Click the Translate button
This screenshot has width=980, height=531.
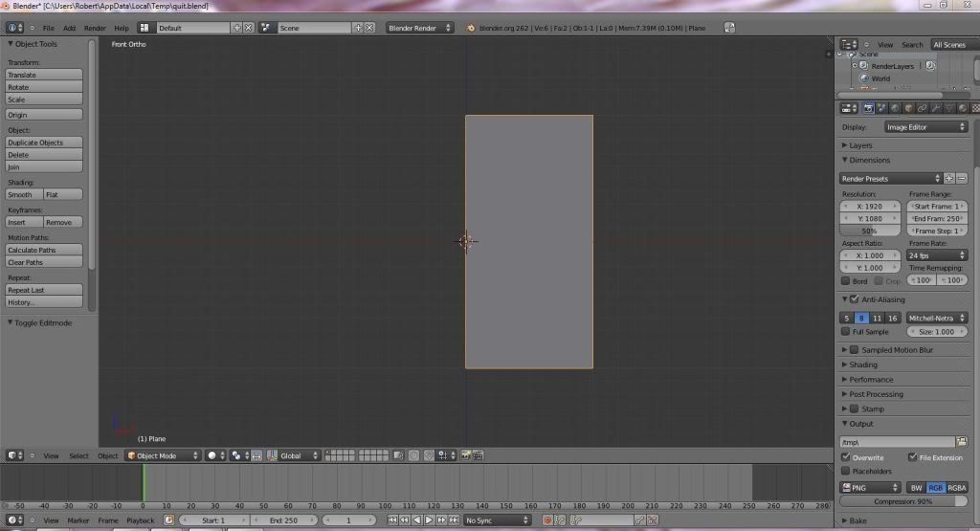44,75
